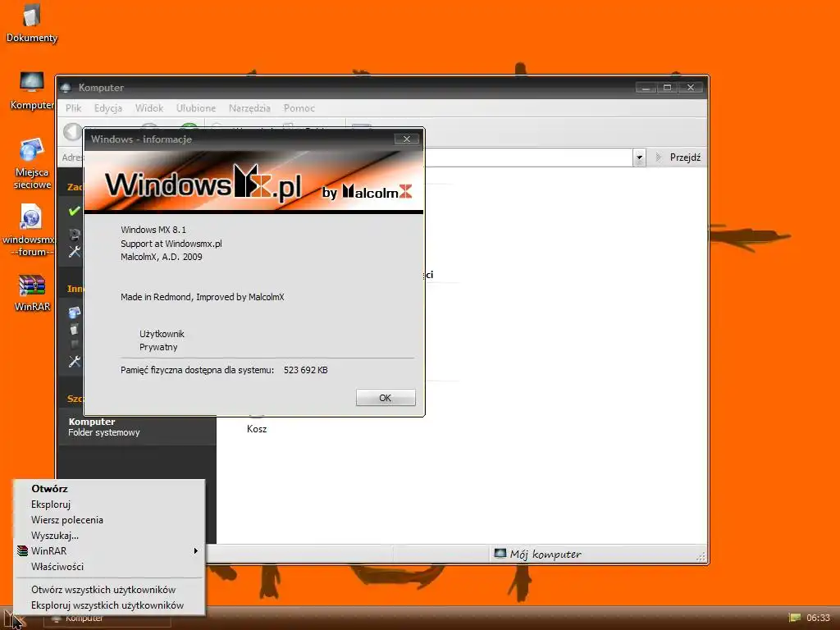
Task: Click the '523 692 KB' memory value
Action: (x=305, y=370)
